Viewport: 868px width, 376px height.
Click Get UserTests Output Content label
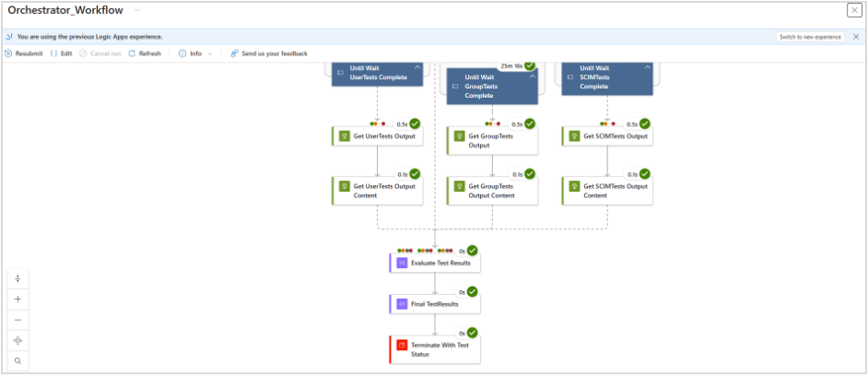pos(384,191)
